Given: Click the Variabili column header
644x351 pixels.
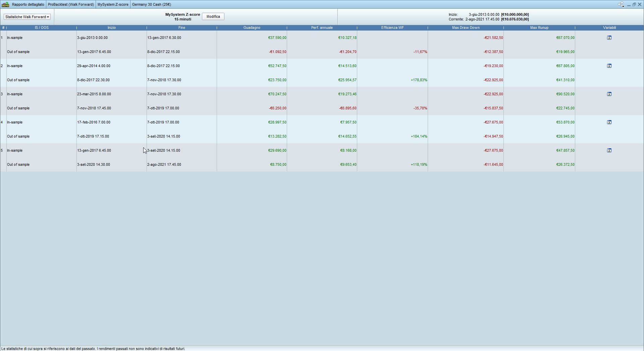Looking at the screenshot, I should point(609,28).
